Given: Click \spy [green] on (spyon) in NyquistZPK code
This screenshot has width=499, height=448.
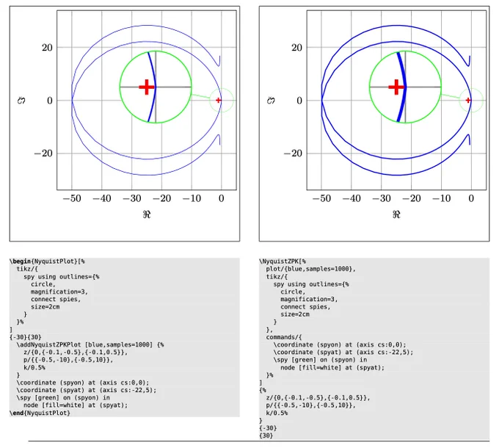Looking at the screenshot, I should [320, 360].
